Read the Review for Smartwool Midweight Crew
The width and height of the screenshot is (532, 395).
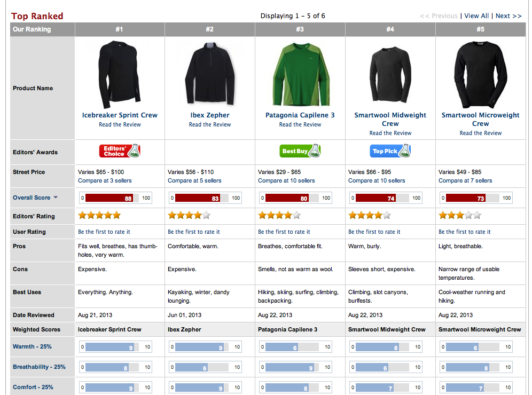[x=390, y=133]
